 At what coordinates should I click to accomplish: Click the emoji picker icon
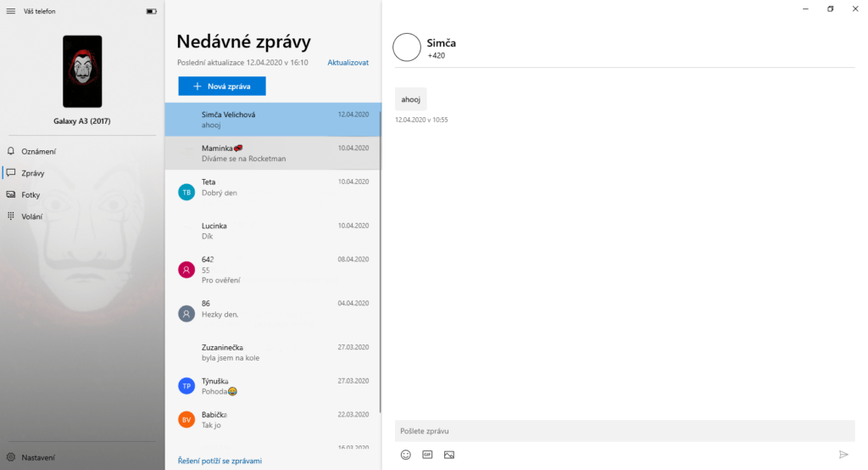[x=405, y=455]
